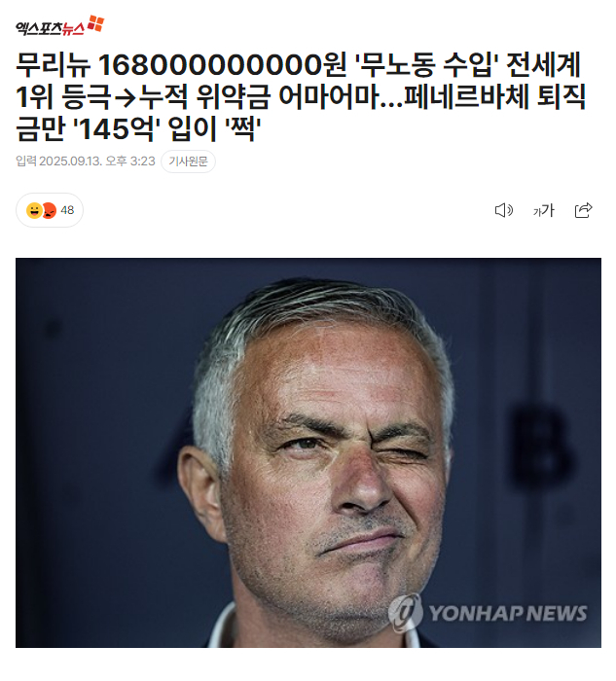
Task: Click the 입력 label before the date
Action: click(26, 161)
